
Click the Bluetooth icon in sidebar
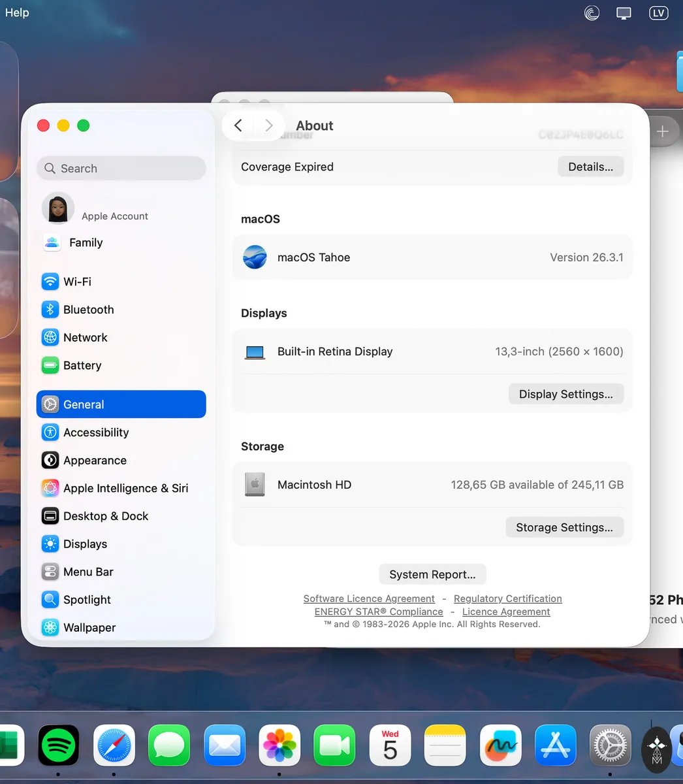point(50,310)
